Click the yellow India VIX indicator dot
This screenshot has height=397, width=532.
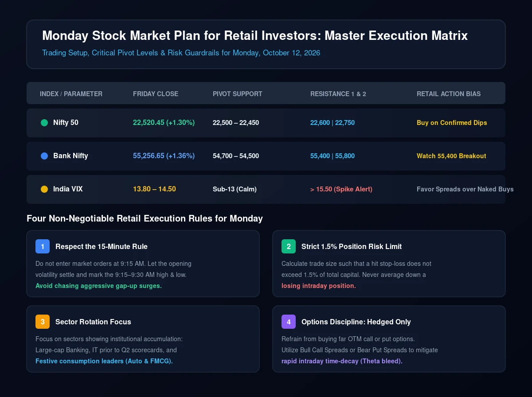[44, 189]
